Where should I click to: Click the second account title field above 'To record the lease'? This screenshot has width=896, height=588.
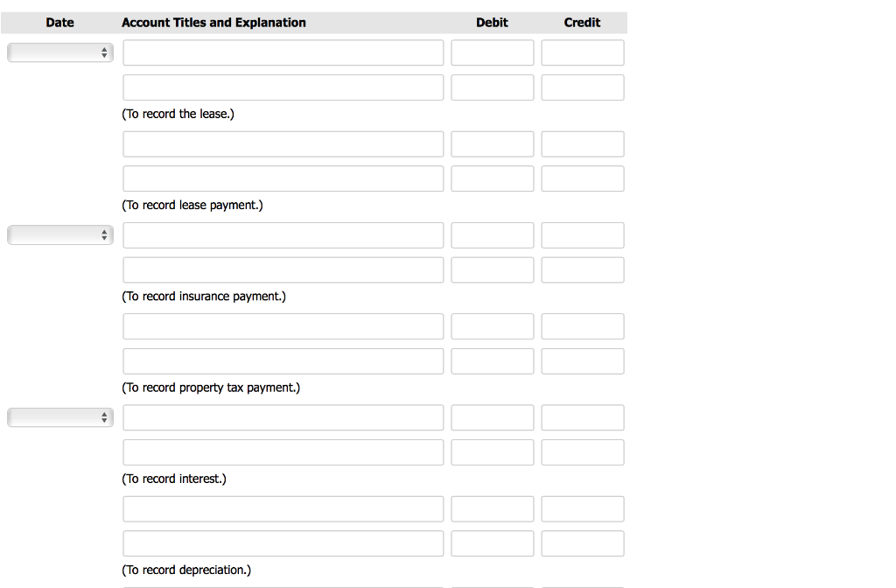point(283,87)
